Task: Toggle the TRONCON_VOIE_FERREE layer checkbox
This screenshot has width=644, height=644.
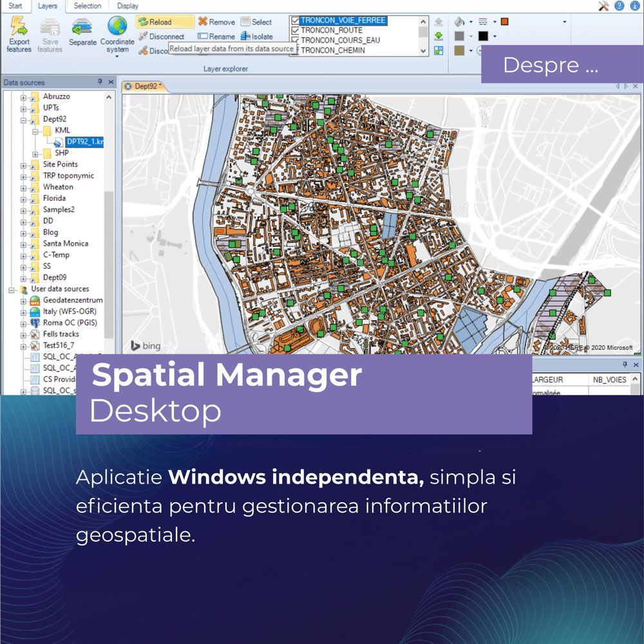Action: coord(296,21)
